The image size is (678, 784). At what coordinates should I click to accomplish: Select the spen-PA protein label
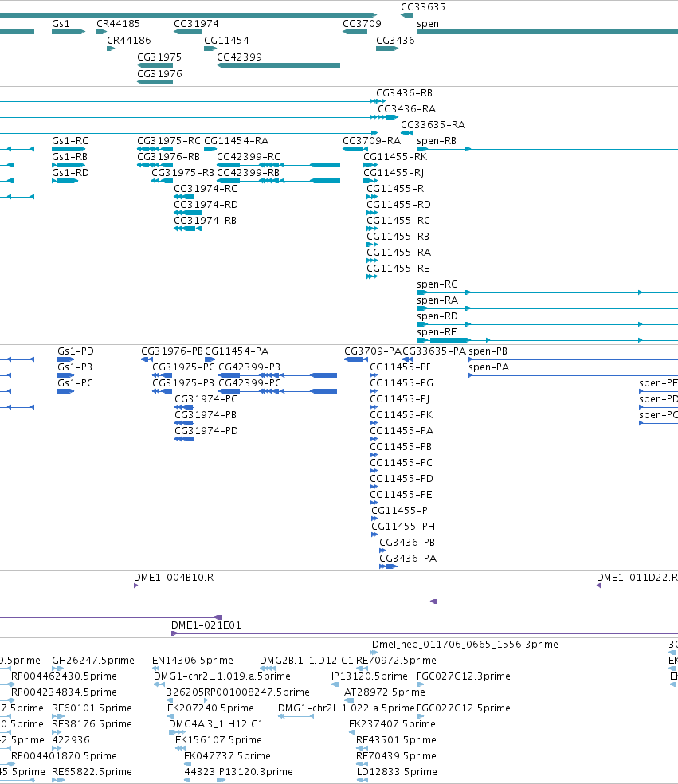coord(489,367)
